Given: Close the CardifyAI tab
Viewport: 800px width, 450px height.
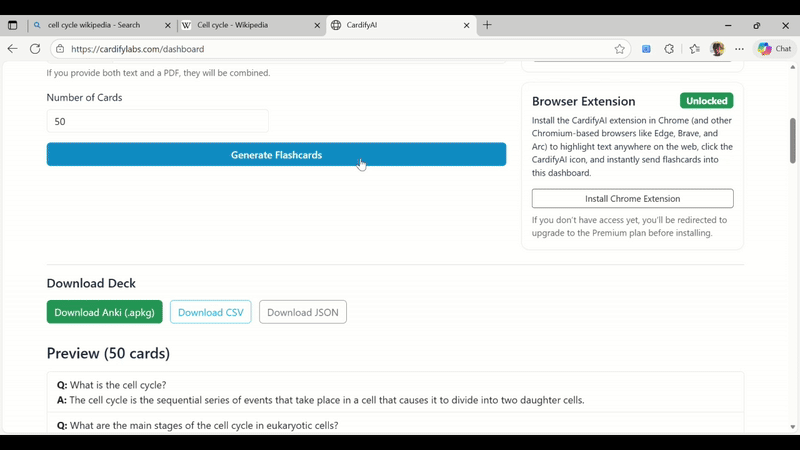Looking at the screenshot, I should [466, 25].
